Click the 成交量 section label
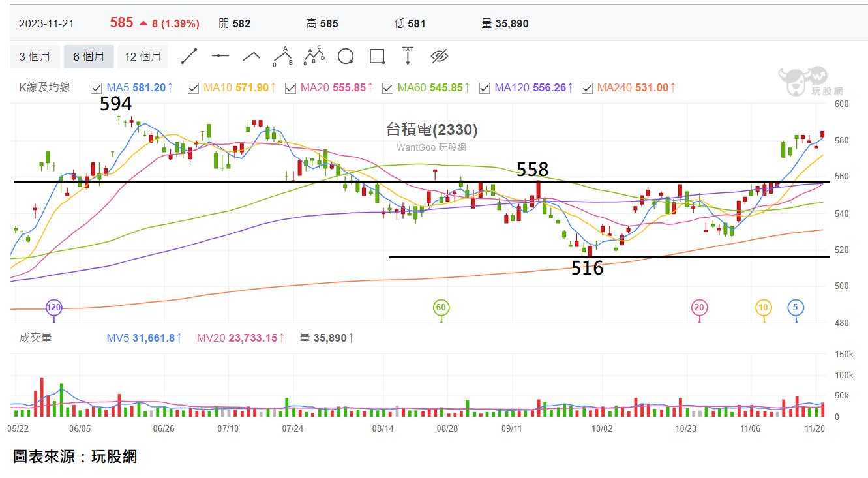Image resolution: width=868 pixels, height=478 pixels. [35, 338]
